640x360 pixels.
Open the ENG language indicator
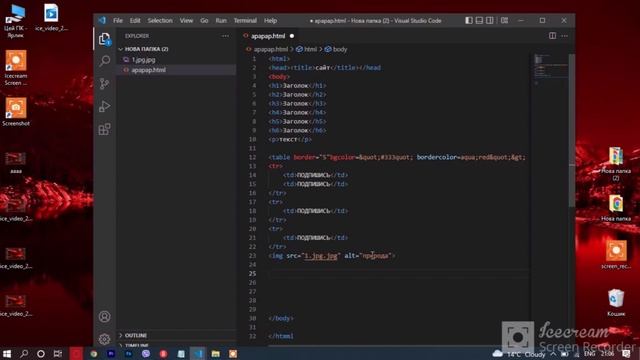(589, 354)
